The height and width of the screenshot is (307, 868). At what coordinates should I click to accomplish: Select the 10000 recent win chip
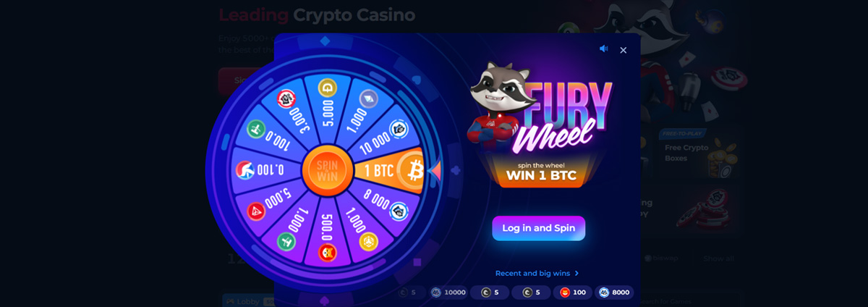pos(448,293)
